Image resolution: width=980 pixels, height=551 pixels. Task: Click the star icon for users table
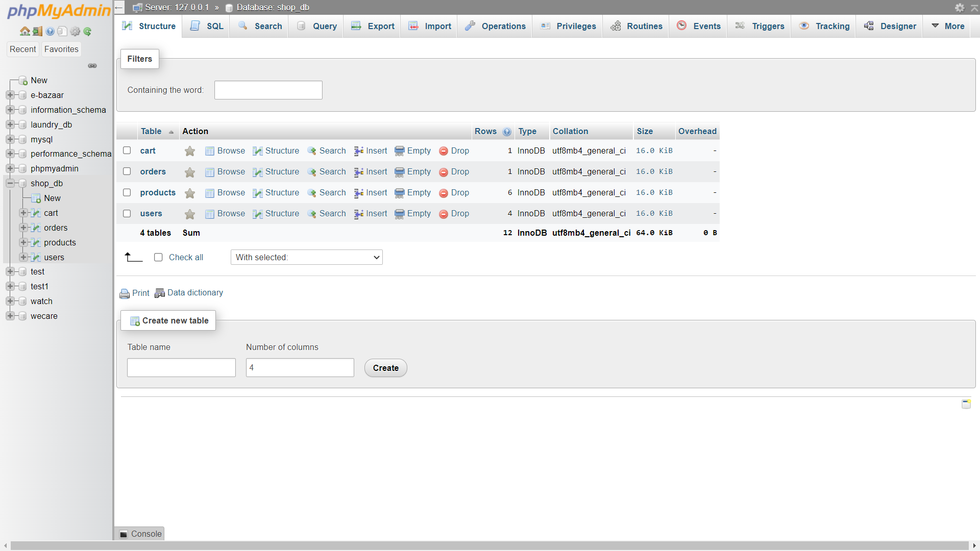click(190, 214)
